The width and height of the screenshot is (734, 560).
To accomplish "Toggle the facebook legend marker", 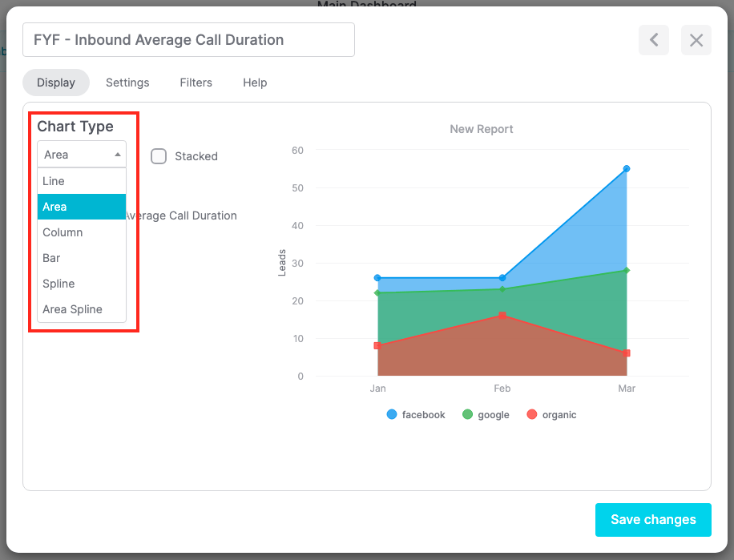I will tap(392, 414).
